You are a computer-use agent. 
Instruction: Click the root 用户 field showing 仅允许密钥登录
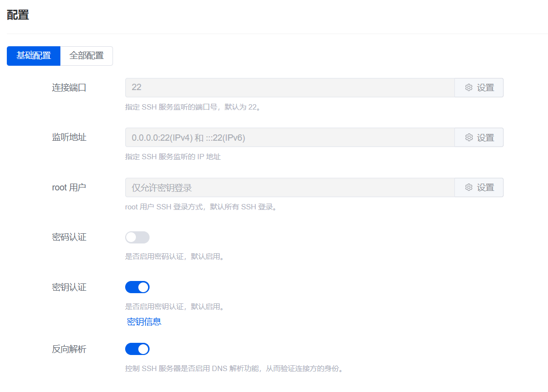click(289, 187)
